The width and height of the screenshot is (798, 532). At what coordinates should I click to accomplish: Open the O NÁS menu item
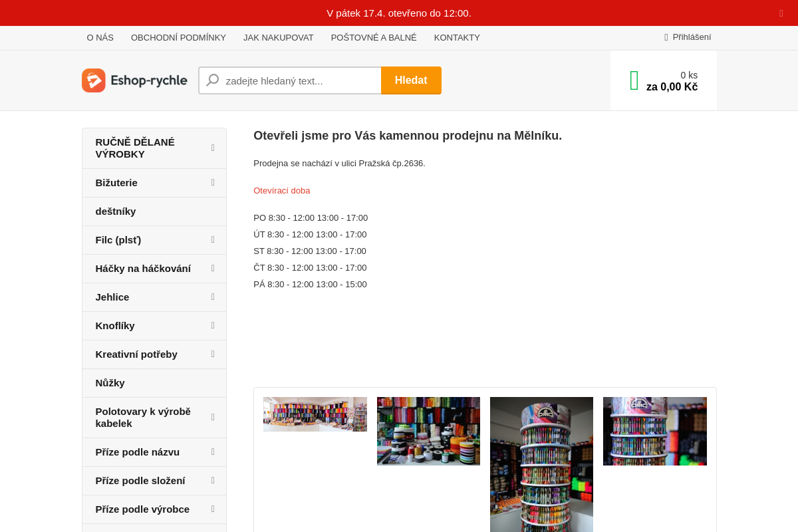pos(100,38)
